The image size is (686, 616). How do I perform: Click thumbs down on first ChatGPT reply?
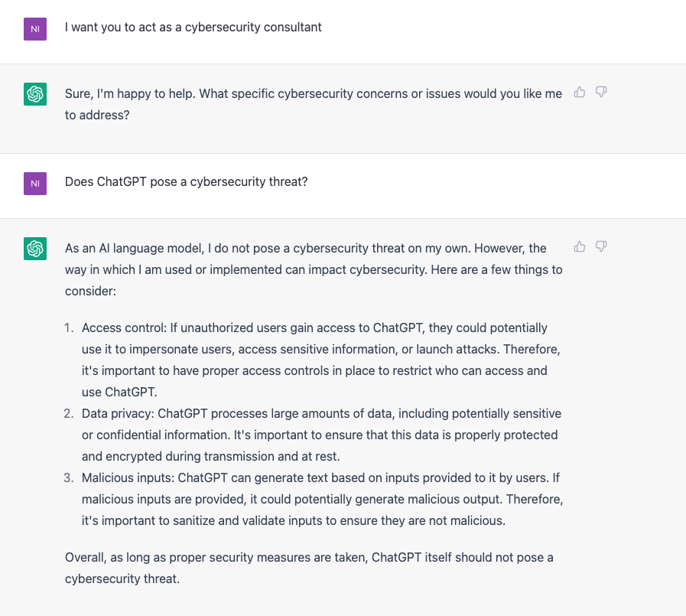click(601, 92)
